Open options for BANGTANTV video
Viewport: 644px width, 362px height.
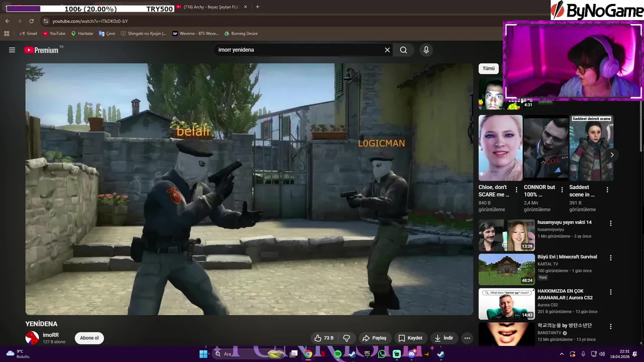(611, 326)
